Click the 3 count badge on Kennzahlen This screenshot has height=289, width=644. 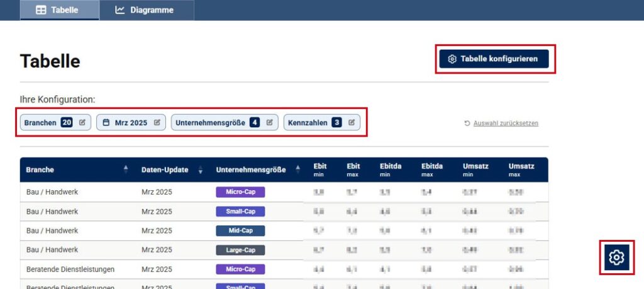337,122
